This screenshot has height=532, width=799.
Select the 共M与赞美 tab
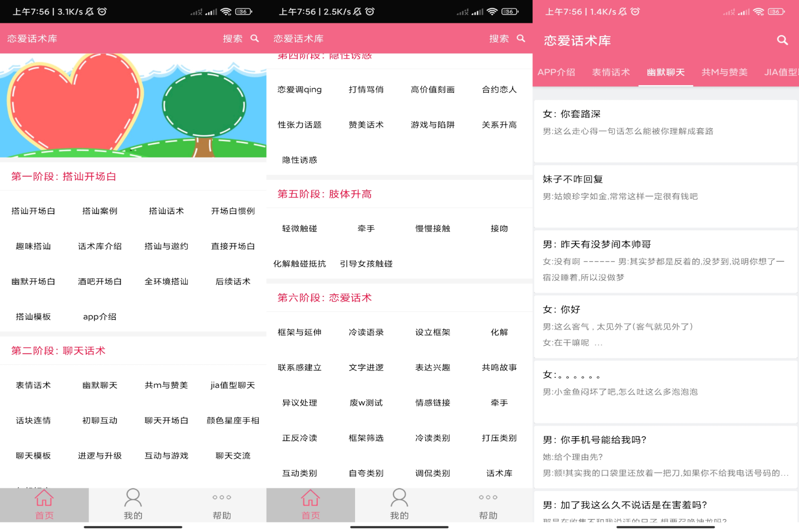tap(724, 72)
